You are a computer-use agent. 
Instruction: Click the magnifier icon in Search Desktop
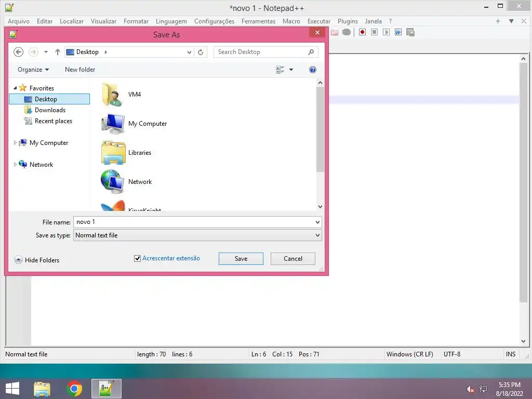click(311, 52)
